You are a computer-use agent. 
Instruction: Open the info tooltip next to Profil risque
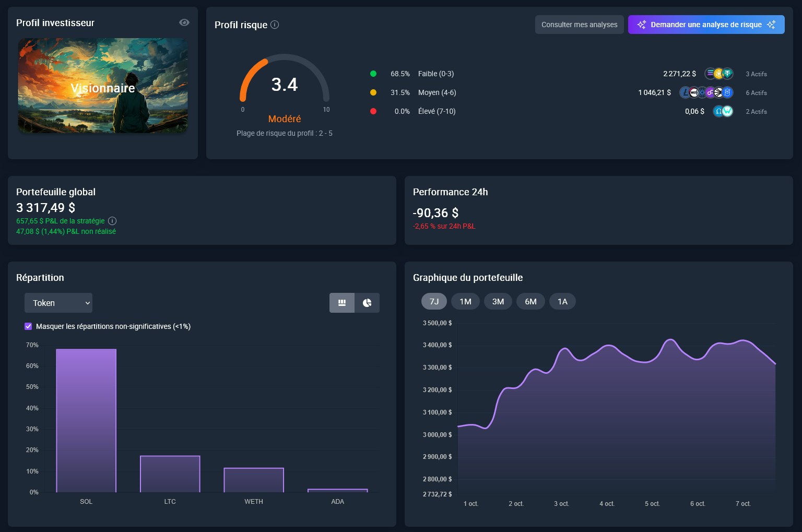click(x=274, y=25)
